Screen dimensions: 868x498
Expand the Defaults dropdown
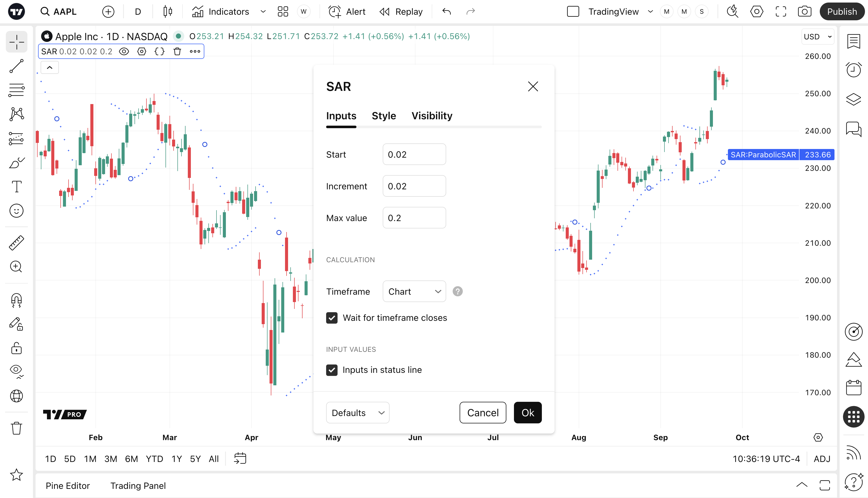pyautogui.click(x=357, y=412)
